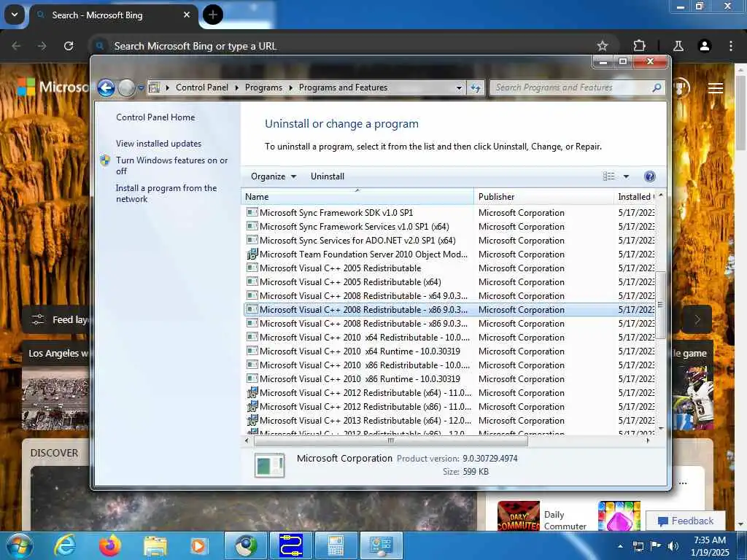The height and width of the screenshot is (560, 747).
Task: Expand arrow after the Control Panel breadcrumb
Action: (237, 87)
